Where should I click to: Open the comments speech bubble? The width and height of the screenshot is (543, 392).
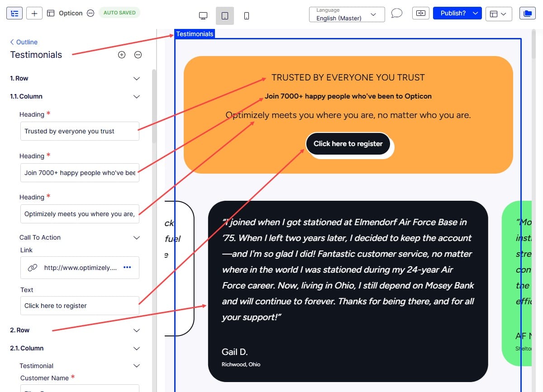click(x=396, y=13)
